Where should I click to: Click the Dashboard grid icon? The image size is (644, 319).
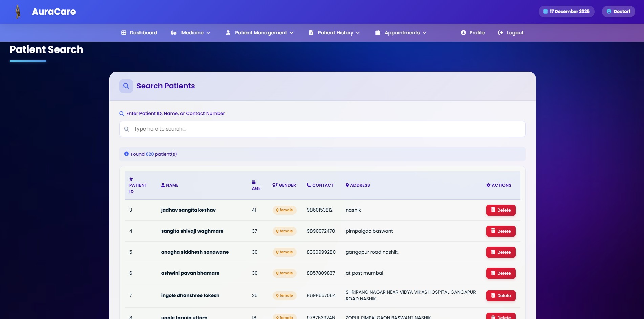click(124, 33)
